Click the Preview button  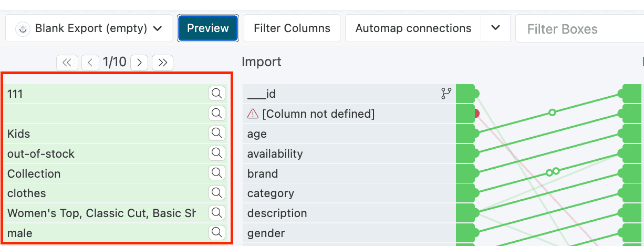208,28
